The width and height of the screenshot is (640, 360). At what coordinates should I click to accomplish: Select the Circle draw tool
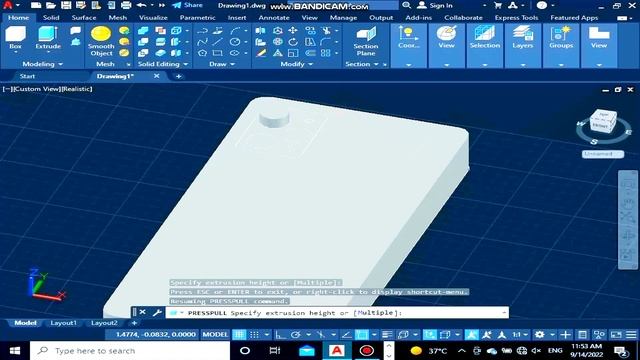pos(235,42)
